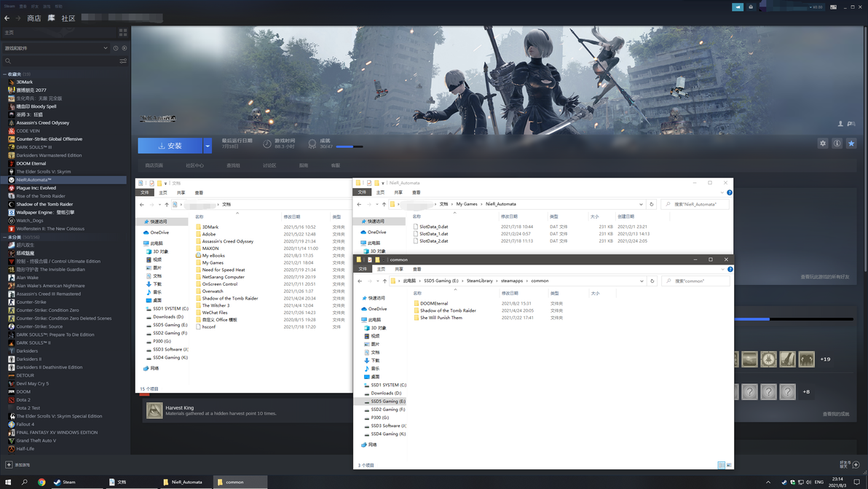Toggle NieR:Automata favorite star
This screenshot has width=868, height=489.
coord(851,144)
